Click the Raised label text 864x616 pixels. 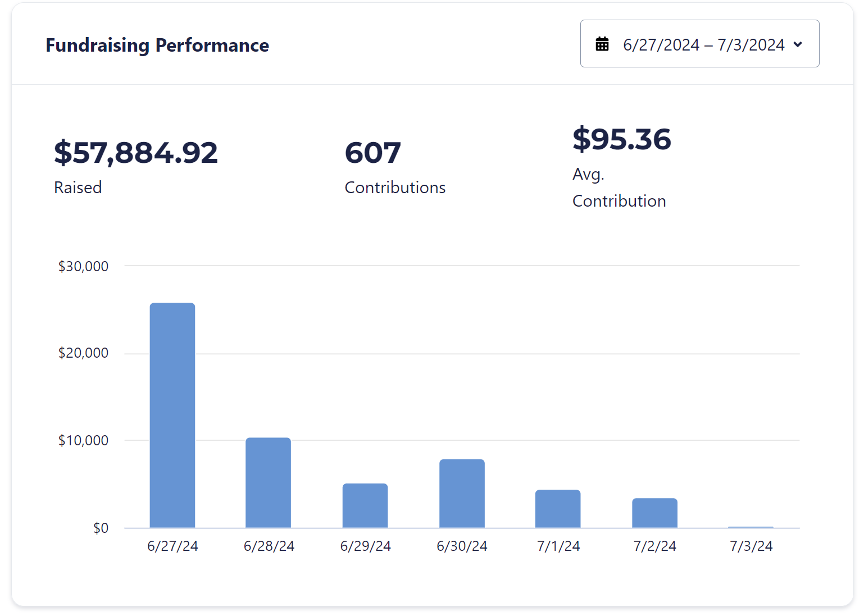click(x=78, y=188)
